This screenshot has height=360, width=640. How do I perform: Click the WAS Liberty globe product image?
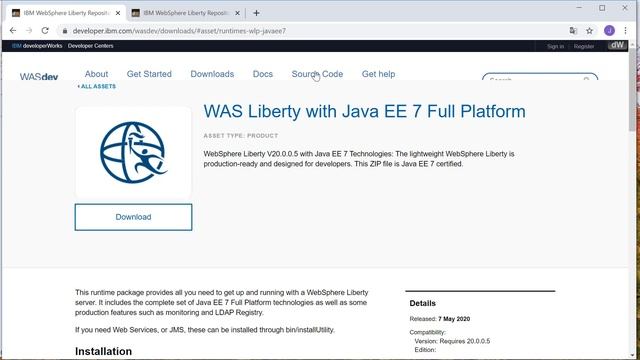[x=133, y=152]
